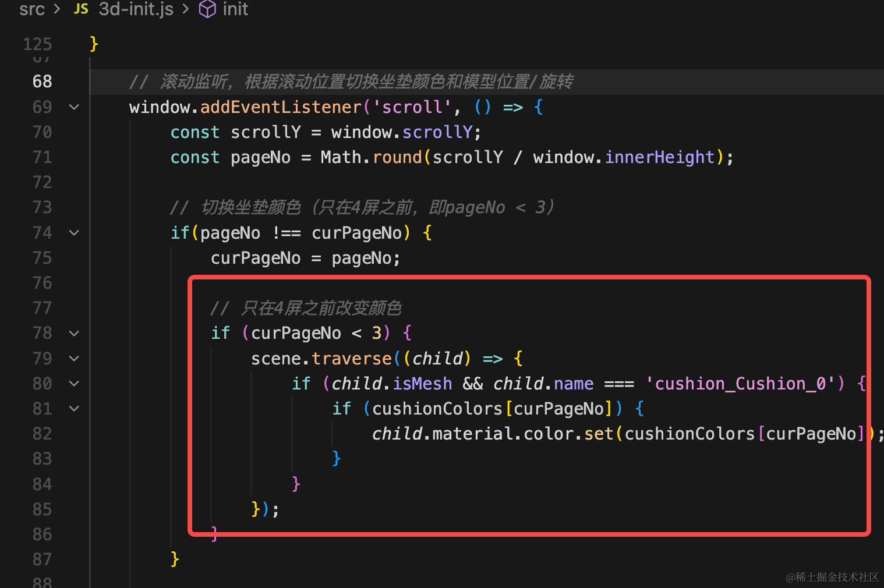Click line number 125 in the sticky header
This screenshot has width=884, height=588.
[x=37, y=44]
